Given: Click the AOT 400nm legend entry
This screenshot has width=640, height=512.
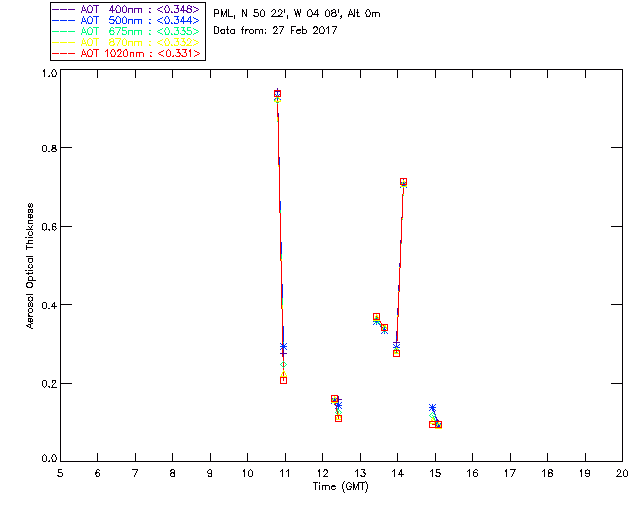Looking at the screenshot, I should tap(126, 9).
